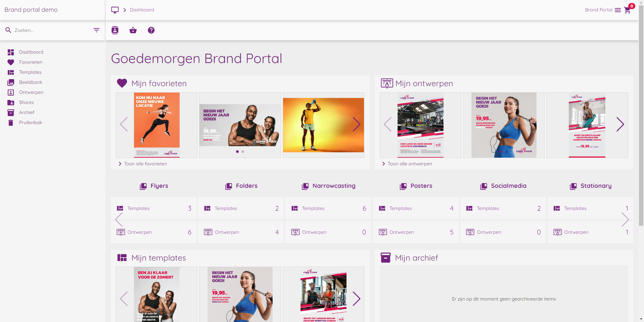Select Beeldbank in the sidebar
The image size is (644, 322).
[31, 82]
